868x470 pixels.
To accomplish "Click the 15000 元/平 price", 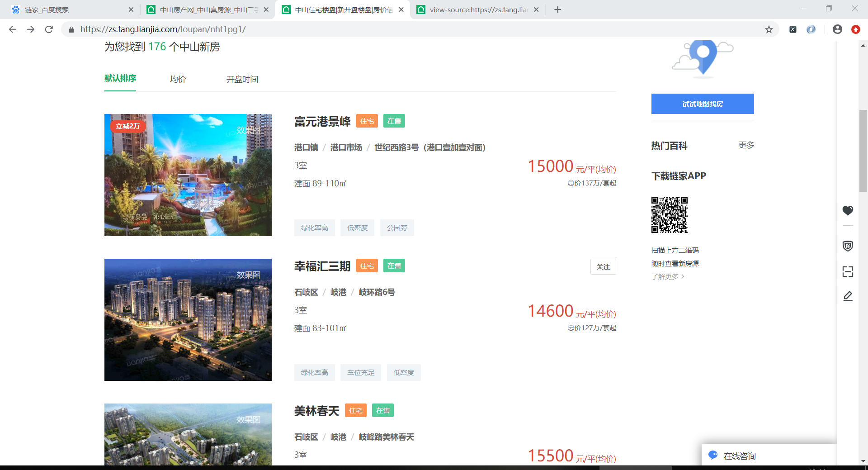I will click(572, 166).
